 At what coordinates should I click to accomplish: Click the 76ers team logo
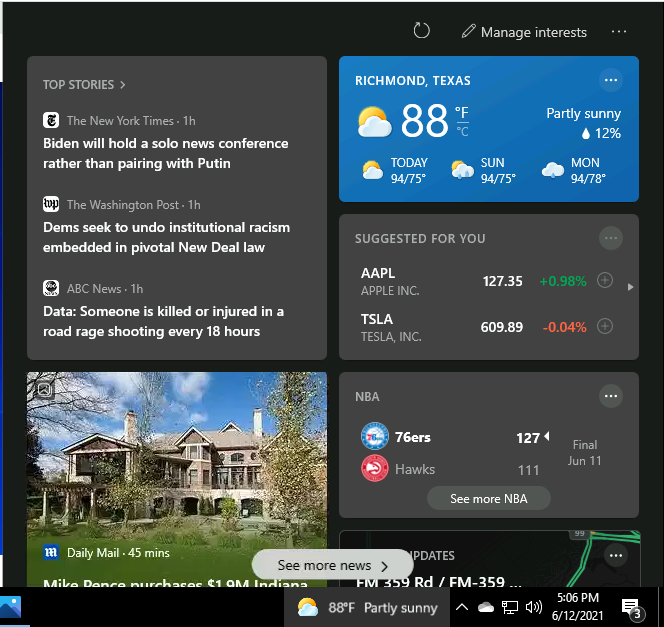pos(374,436)
